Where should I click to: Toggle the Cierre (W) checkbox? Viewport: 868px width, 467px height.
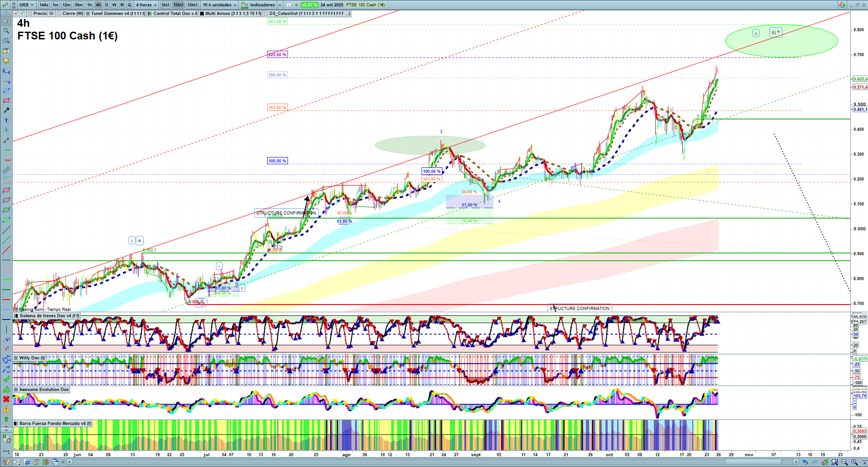click(x=59, y=14)
